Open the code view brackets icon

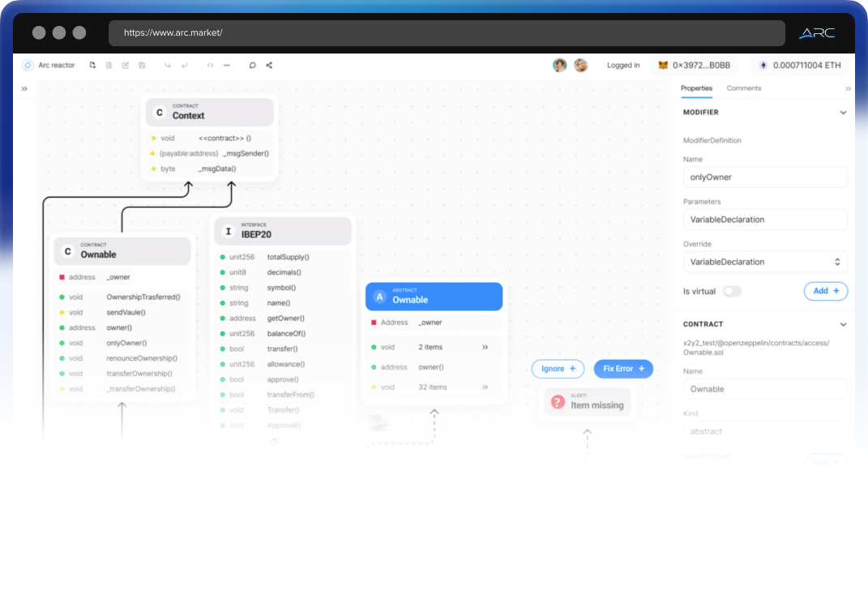[x=210, y=66]
